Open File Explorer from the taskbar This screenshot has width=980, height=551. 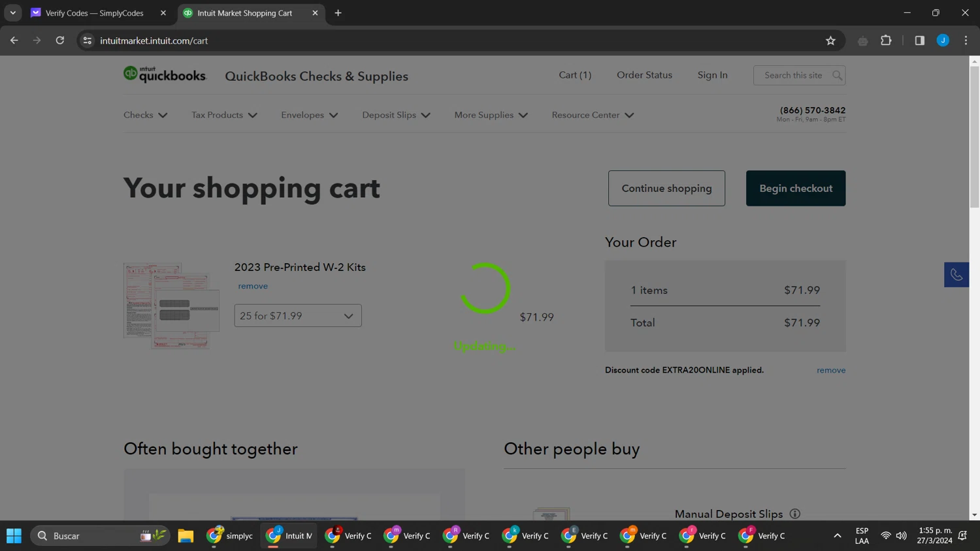point(186,536)
